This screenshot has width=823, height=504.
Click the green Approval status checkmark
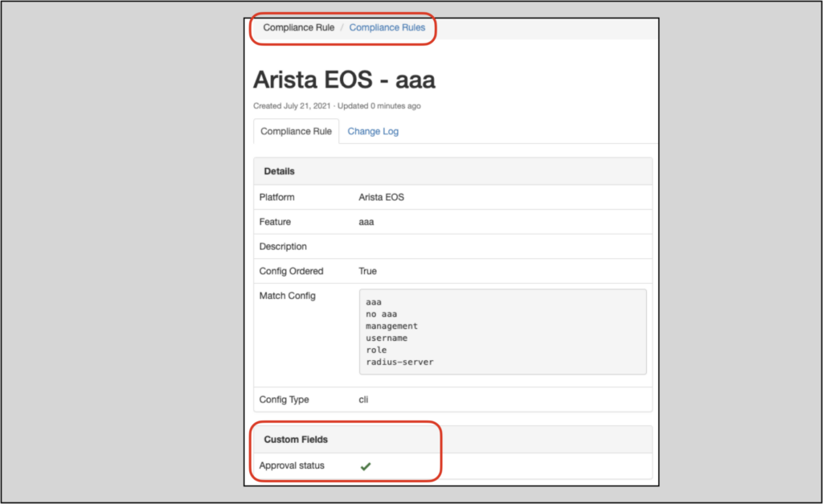366,466
